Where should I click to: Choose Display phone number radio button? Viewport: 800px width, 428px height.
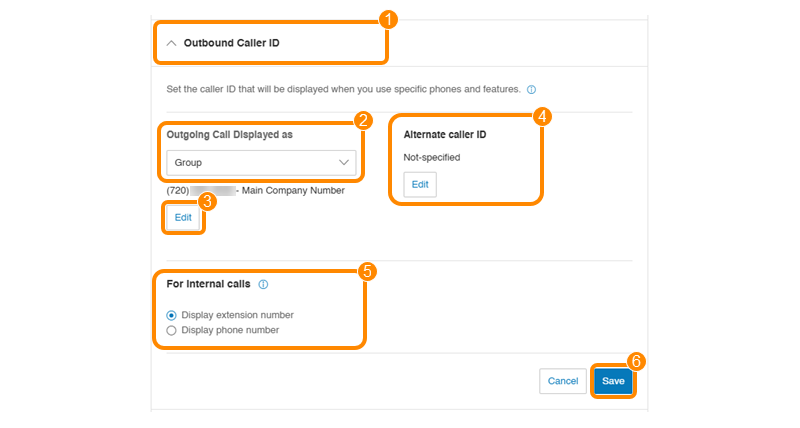[x=172, y=330]
